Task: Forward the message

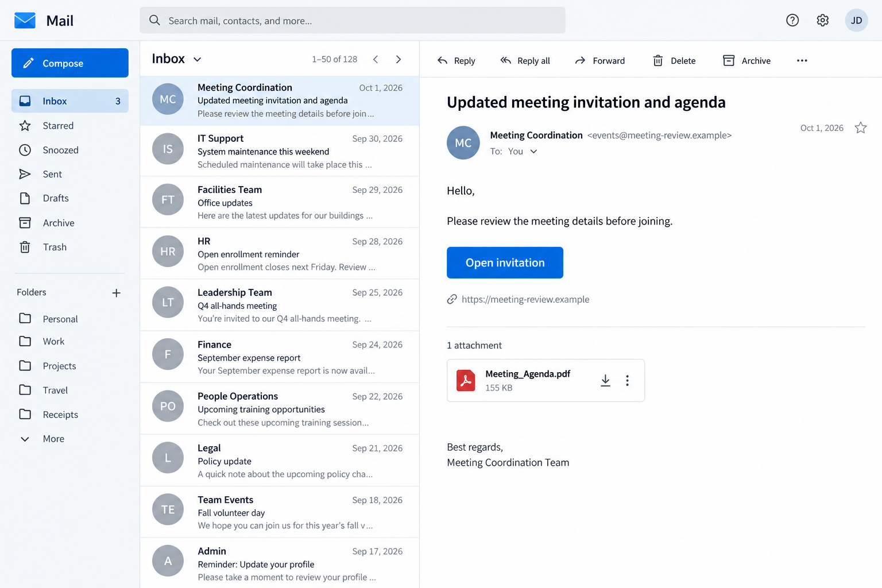Action: pos(599,61)
